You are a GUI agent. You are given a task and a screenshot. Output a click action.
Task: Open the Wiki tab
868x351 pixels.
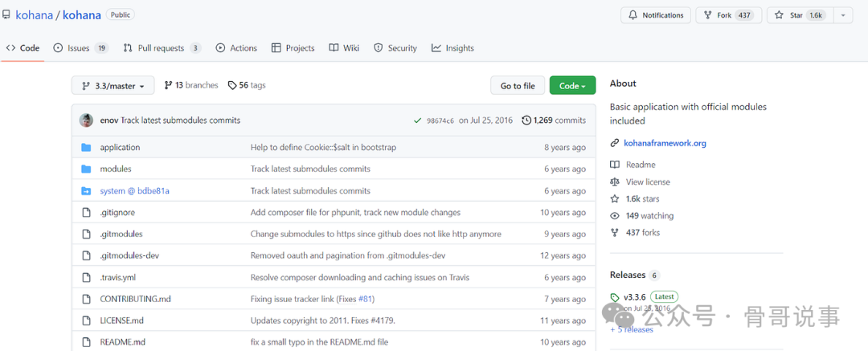pyautogui.click(x=344, y=48)
